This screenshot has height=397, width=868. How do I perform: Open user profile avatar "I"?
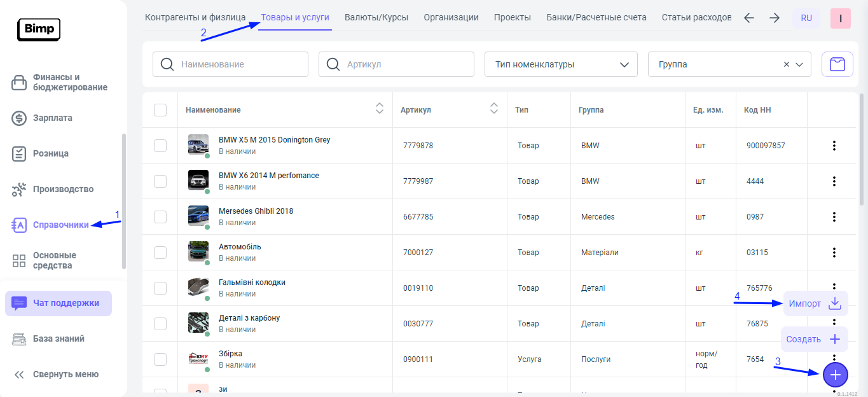[840, 18]
